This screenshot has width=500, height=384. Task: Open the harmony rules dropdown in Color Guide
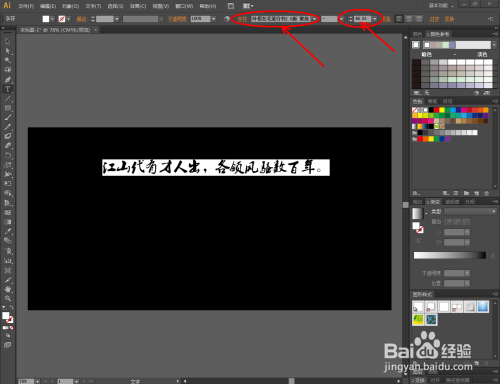(x=494, y=45)
